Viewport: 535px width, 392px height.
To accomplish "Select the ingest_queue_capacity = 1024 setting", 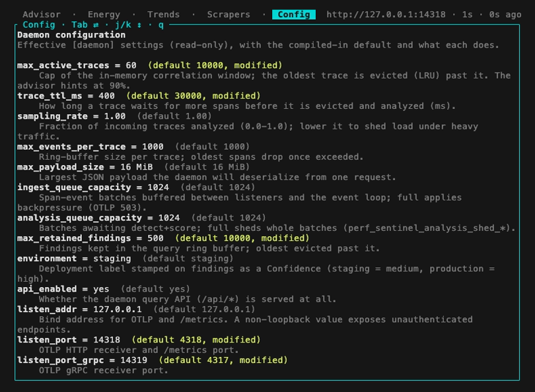I will [93, 187].
